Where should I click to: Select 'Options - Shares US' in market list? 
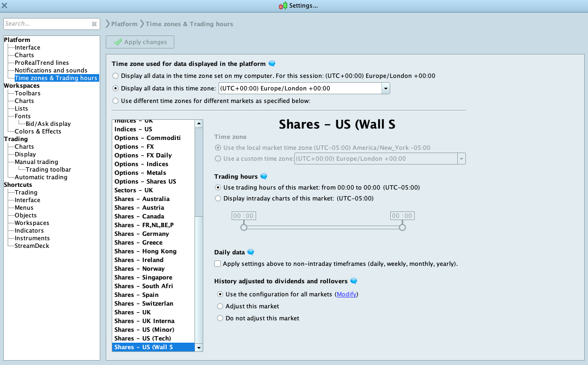(x=153, y=182)
